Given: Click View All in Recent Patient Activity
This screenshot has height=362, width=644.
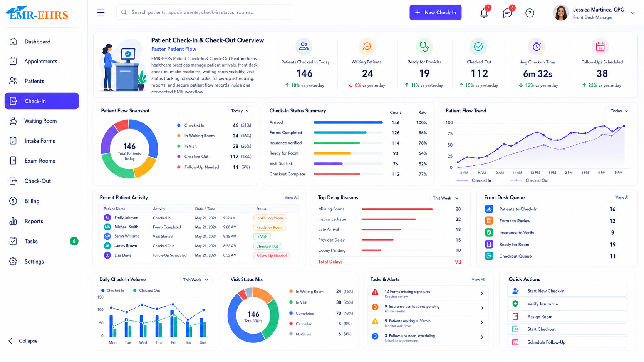Looking at the screenshot, I should point(291,197).
